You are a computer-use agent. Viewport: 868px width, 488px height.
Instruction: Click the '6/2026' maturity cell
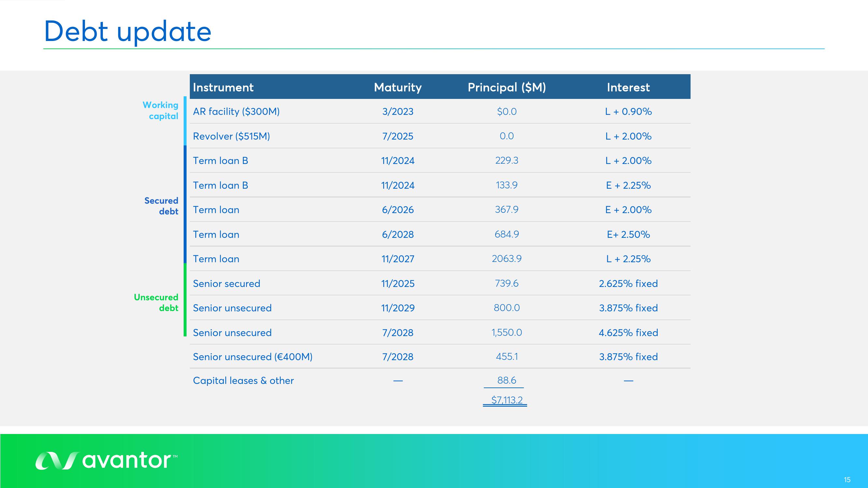tap(398, 210)
